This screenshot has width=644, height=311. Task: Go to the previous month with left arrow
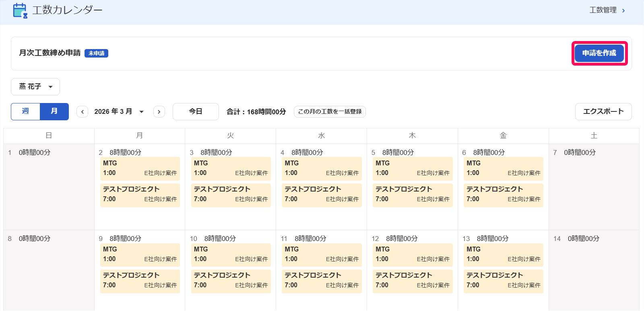[x=83, y=112]
